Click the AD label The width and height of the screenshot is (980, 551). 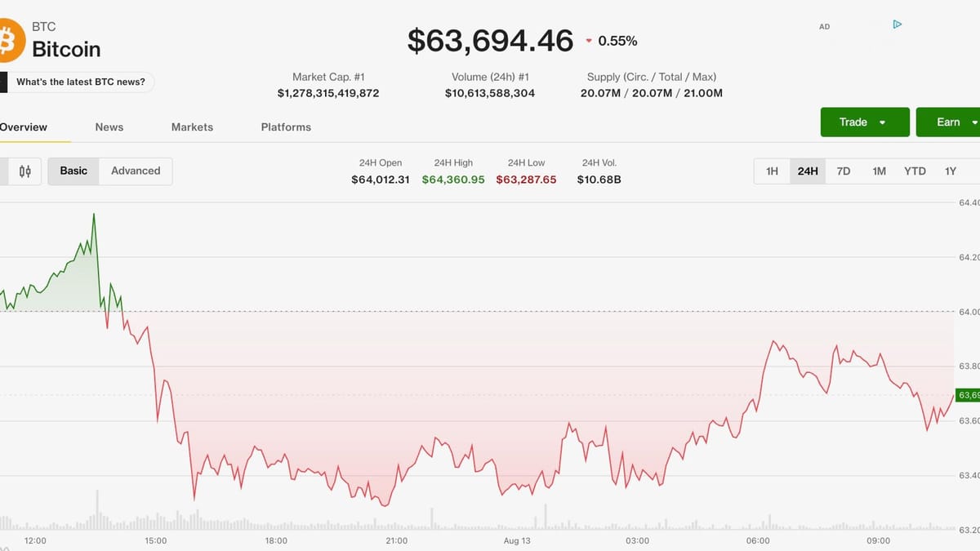coord(824,27)
